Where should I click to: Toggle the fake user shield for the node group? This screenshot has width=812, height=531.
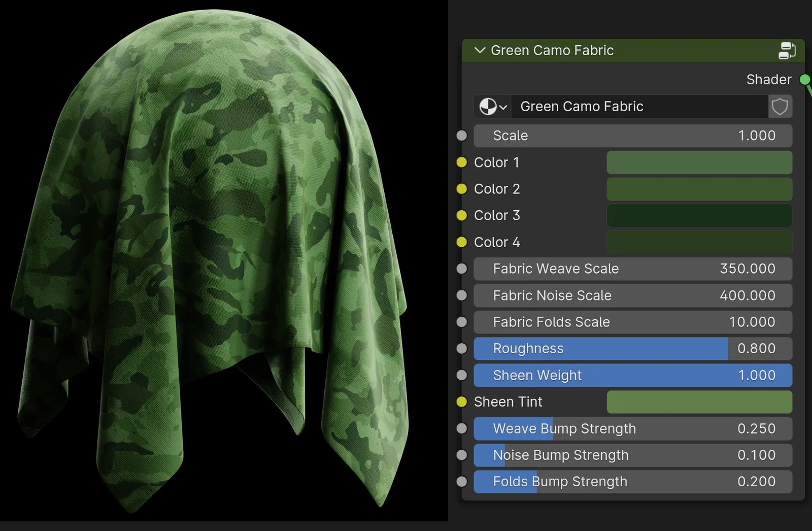click(780, 107)
